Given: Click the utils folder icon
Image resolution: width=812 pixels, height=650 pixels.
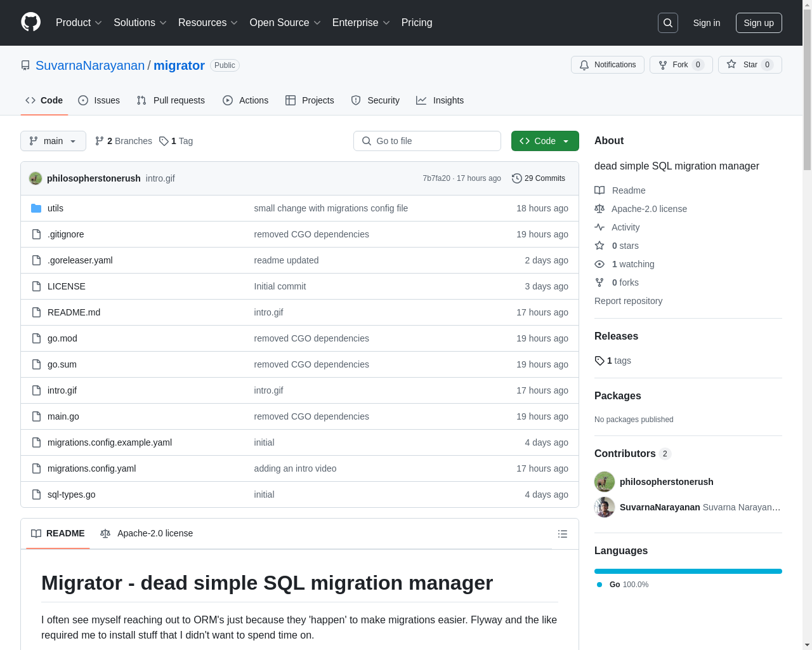Looking at the screenshot, I should coord(36,208).
